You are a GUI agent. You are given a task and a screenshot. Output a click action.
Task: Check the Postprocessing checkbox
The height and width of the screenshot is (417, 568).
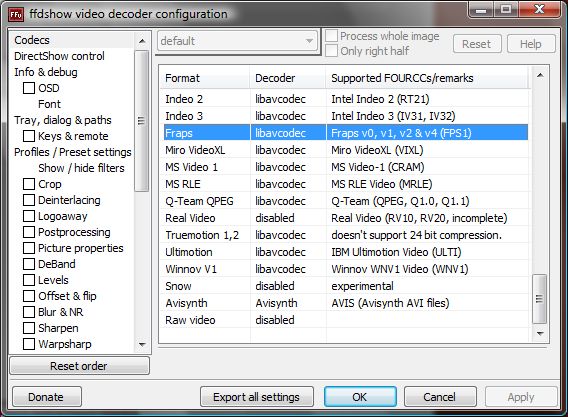point(29,232)
